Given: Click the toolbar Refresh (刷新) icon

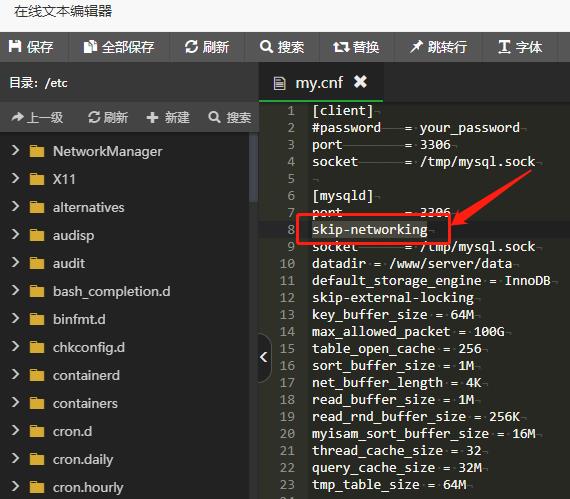Looking at the screenshot, I should [x=191, y=47].
